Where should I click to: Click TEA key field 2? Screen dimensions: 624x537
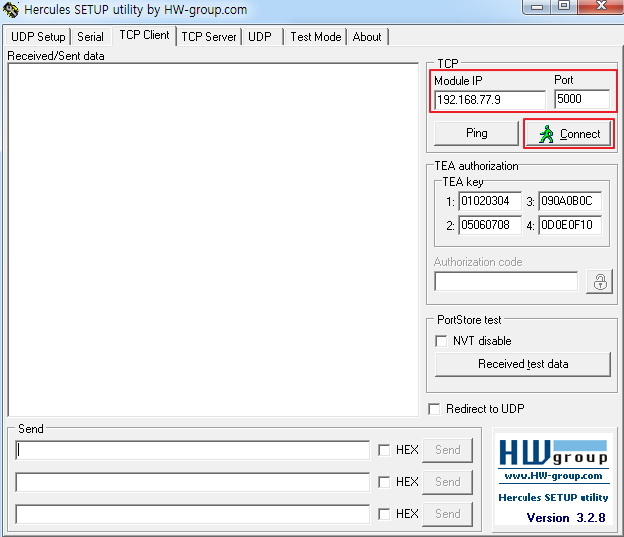click(489, 225)
